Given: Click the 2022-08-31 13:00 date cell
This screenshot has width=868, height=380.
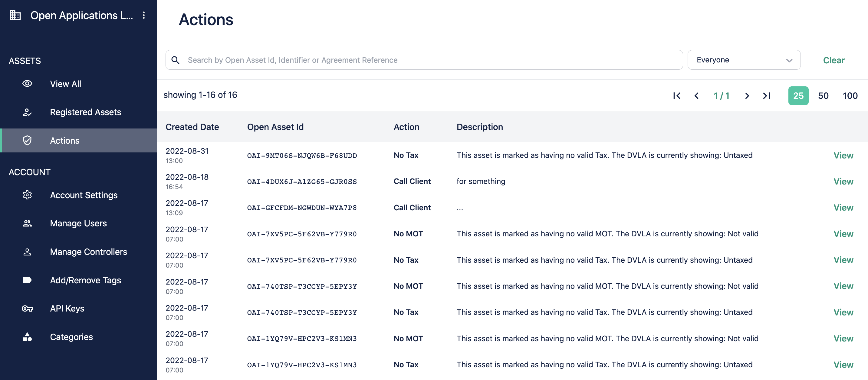Looking at the screenshot, I should click(x=187, y=155).
